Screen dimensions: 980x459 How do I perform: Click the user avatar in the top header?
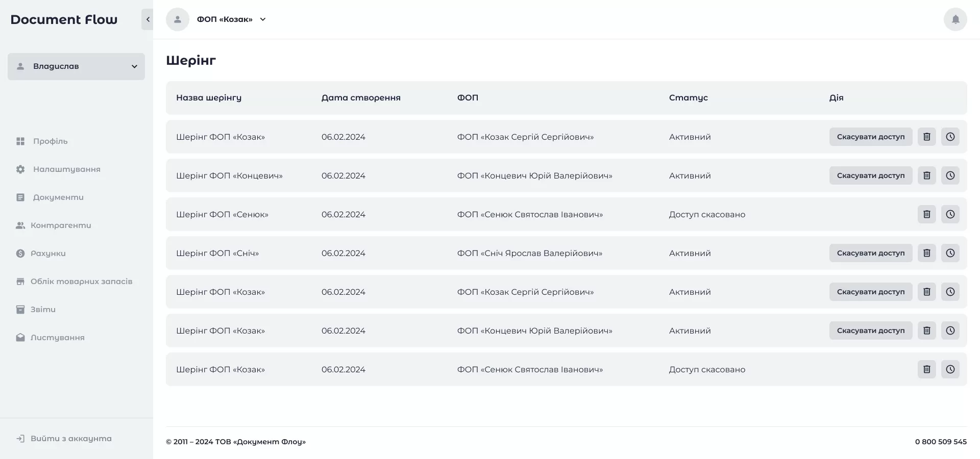178,19
